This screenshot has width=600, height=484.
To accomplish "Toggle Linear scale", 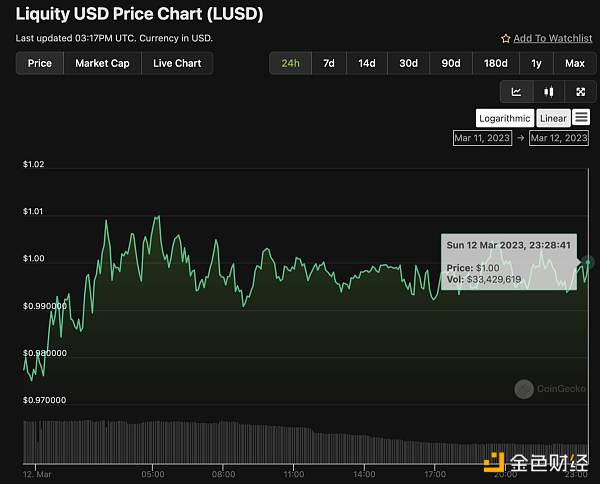I will (x=553, y=118).
